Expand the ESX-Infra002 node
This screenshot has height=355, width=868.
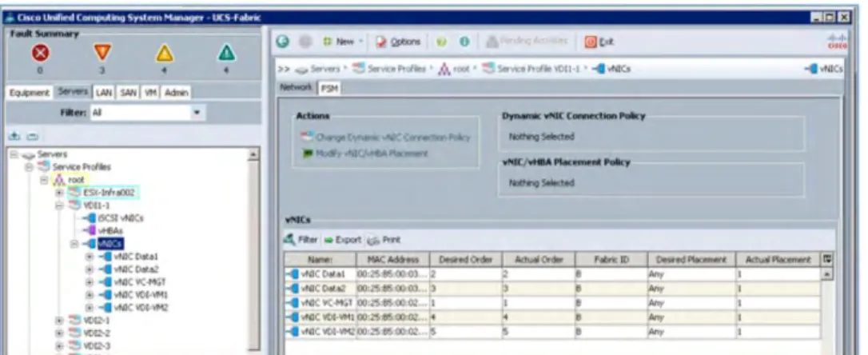click(x=60, y=192)
